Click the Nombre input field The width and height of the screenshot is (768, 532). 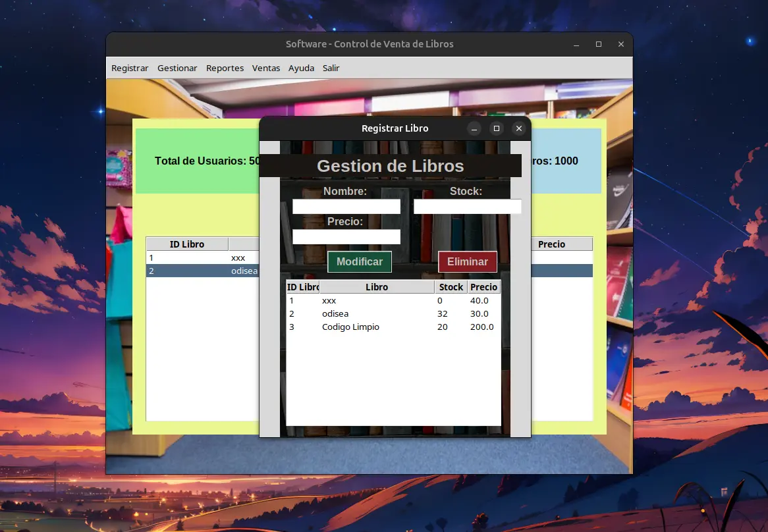point(346,205)
